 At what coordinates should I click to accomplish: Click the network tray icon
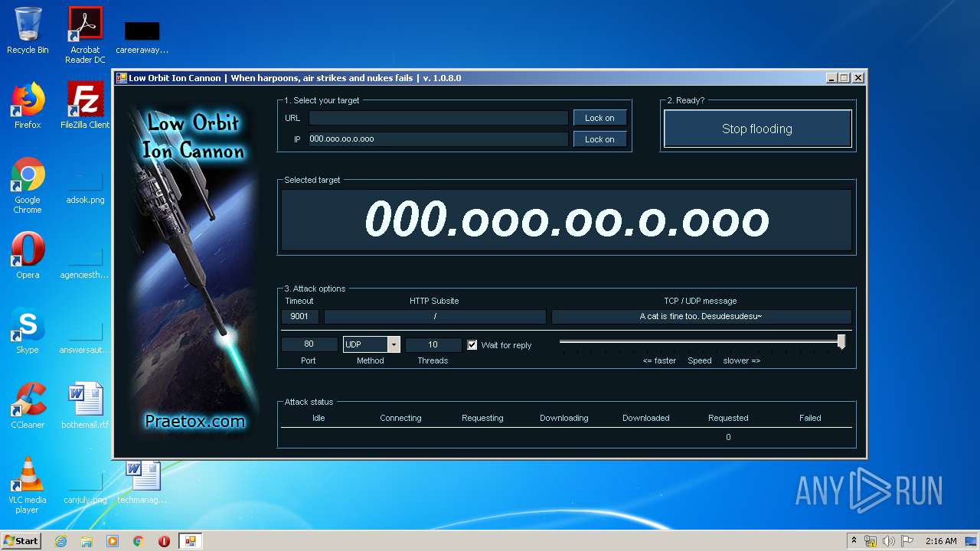871,541
